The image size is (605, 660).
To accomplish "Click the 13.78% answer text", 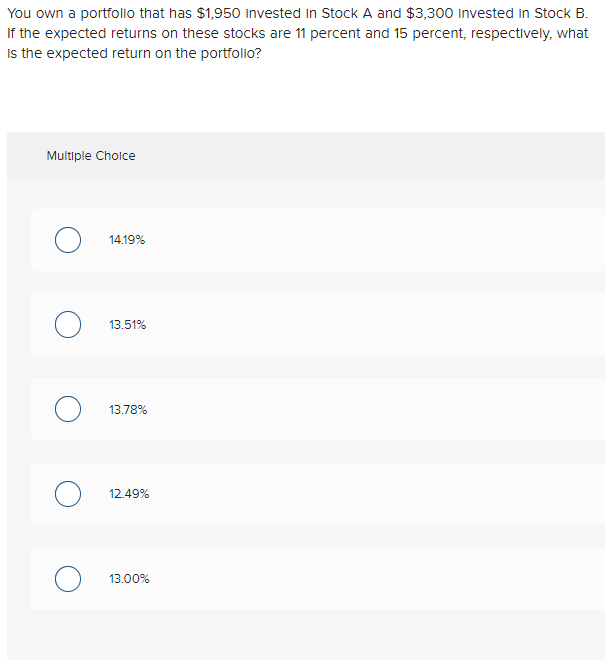I will click(127, 410).
